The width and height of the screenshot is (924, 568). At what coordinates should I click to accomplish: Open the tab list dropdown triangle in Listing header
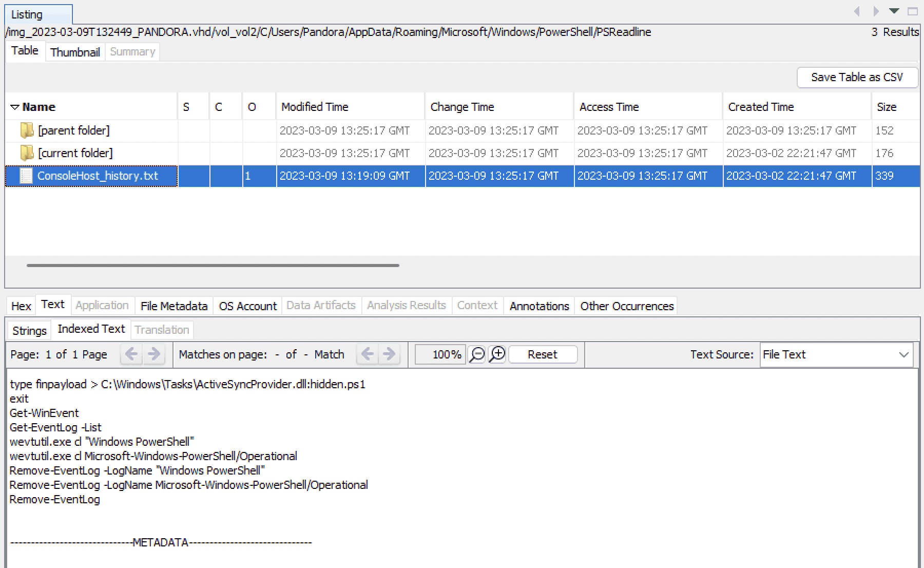(894, 11)
